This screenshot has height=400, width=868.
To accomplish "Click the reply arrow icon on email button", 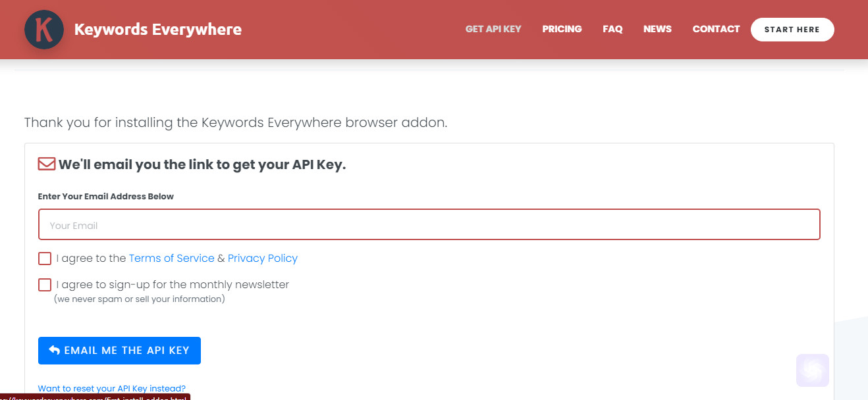I will pos(54,350).
